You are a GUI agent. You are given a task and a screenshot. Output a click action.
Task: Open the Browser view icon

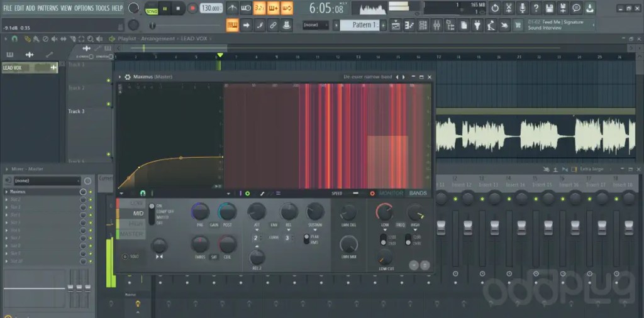point(450,25)
